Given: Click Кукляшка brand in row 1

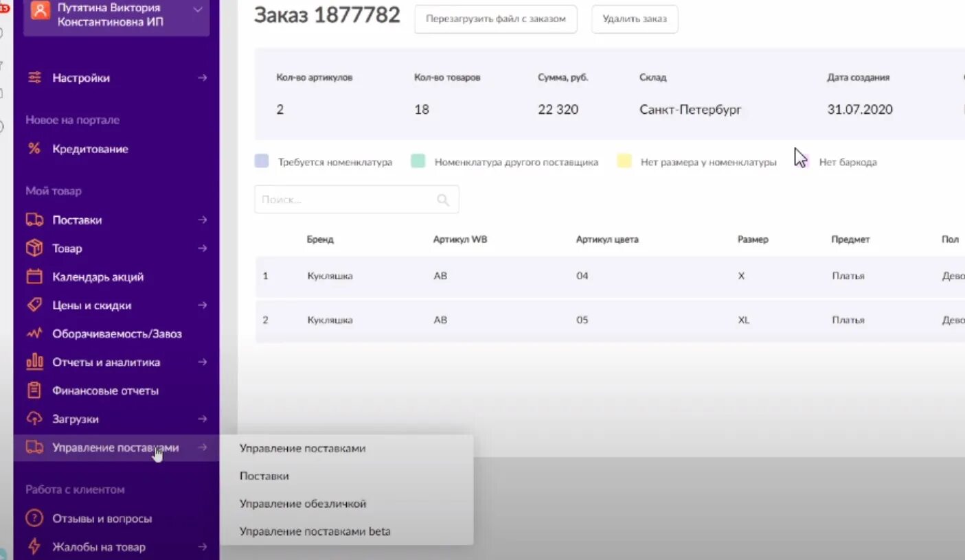Looking at the screenshot, I should point(330,276).
